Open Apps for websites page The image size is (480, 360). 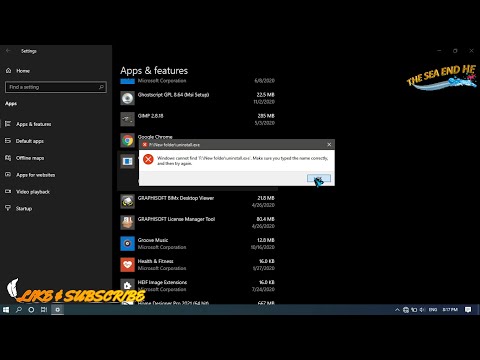coord(36,175)
